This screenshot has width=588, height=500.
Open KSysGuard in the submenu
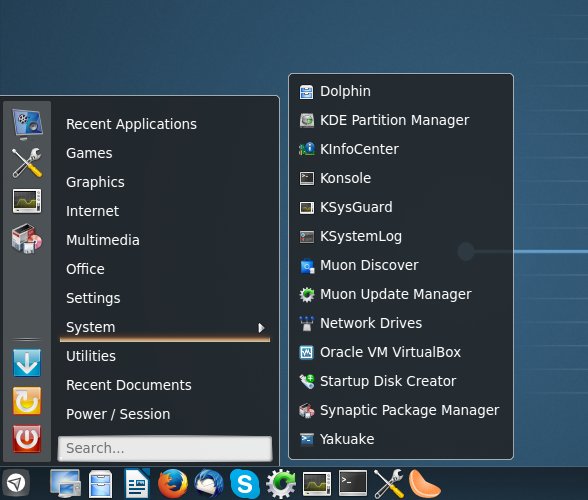pos(401,207)
